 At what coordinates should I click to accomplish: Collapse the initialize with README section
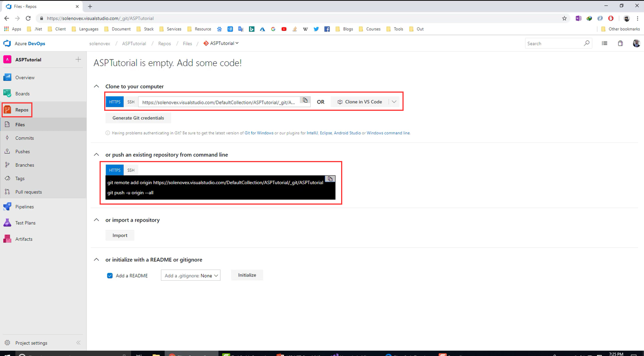click(x=96, y=259)
